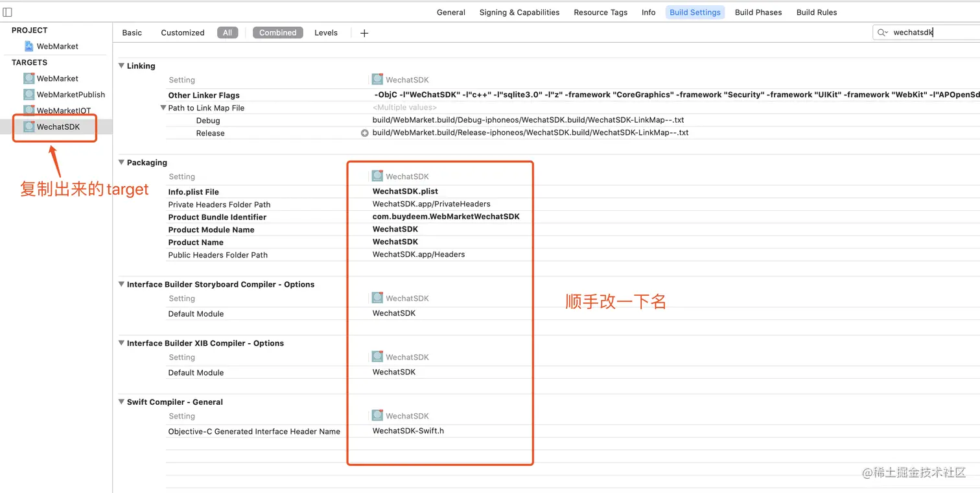Select Default Module under Storyboard Compiler
The image size is (980, 493).
coord(196,313)
